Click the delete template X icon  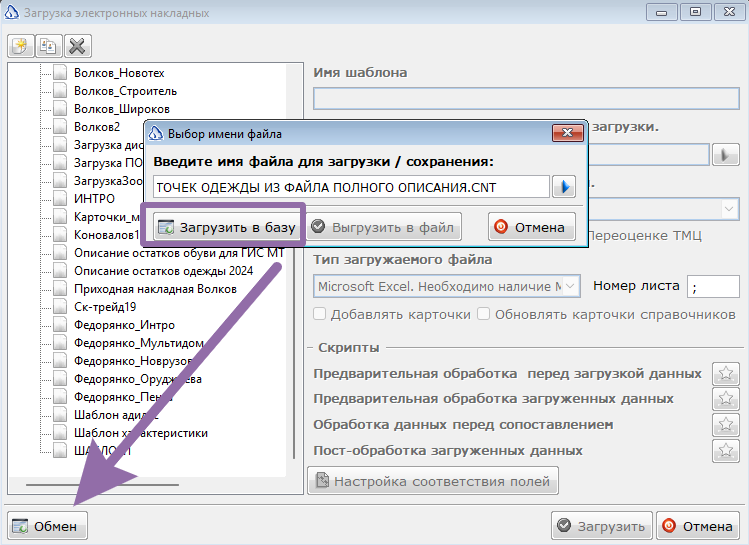pos(77,46)
